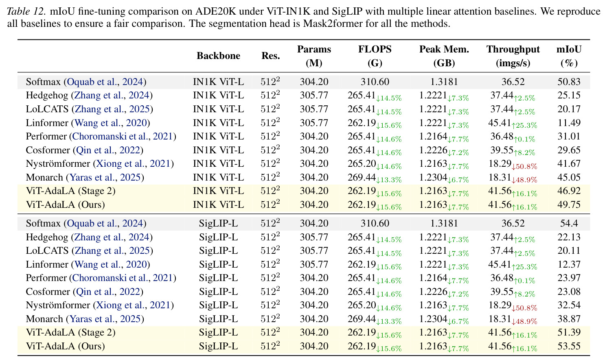Click the "Backbone" column header
Viewport: 607px width, 364px height.
point(219,56)
